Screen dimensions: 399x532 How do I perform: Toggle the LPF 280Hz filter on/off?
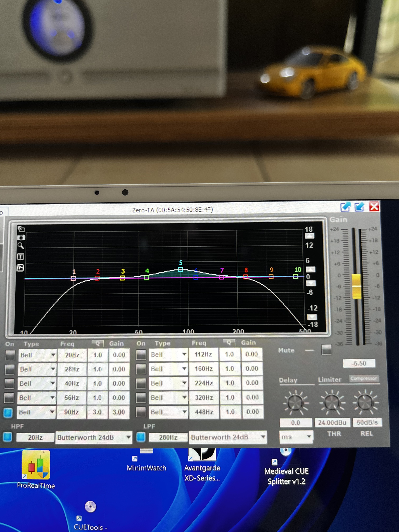[141, 437]
